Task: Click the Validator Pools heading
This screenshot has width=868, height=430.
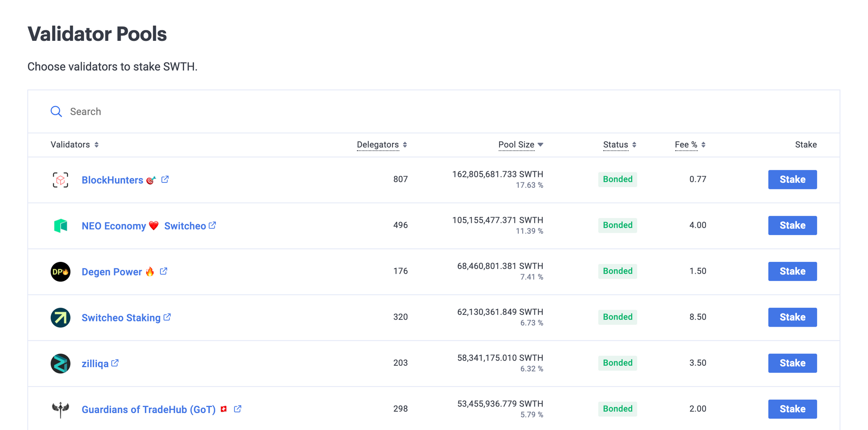Action: [97, 34]
